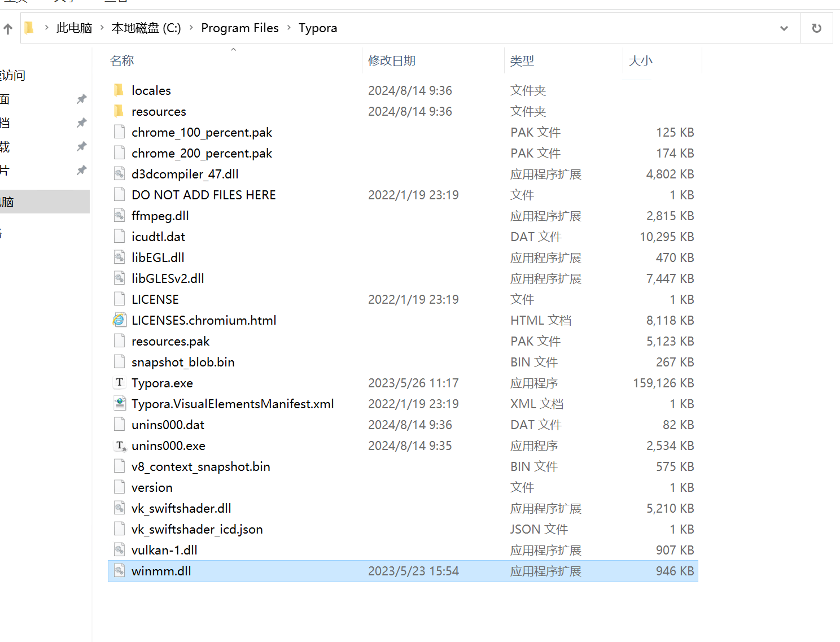Image resolution: width=840 pixels, height=642 pixels.
Task: Click the file name unins000.exe
Action: (x=168, y=446)
